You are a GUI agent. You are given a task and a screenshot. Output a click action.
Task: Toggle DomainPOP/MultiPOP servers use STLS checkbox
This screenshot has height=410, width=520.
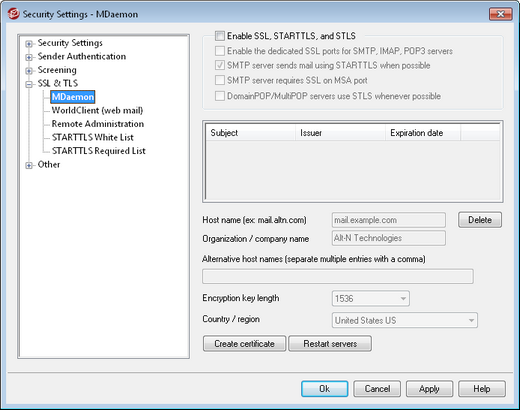(x=220, y=96)
